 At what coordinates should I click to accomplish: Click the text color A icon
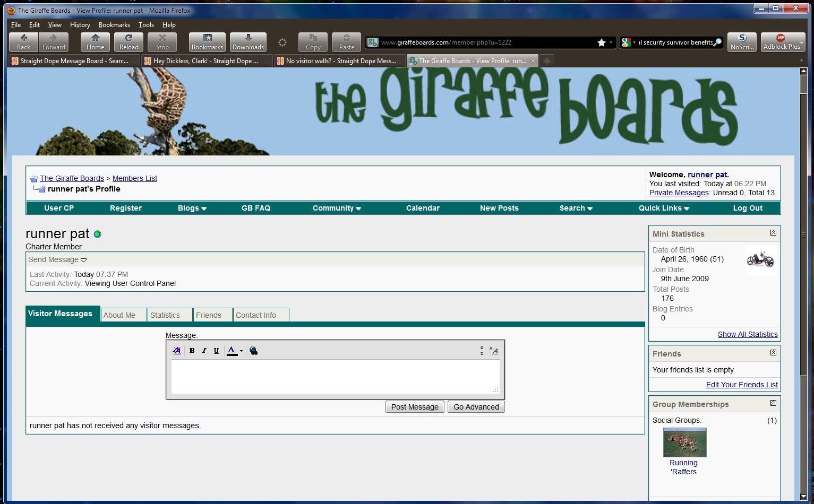(x=232, y=350)
